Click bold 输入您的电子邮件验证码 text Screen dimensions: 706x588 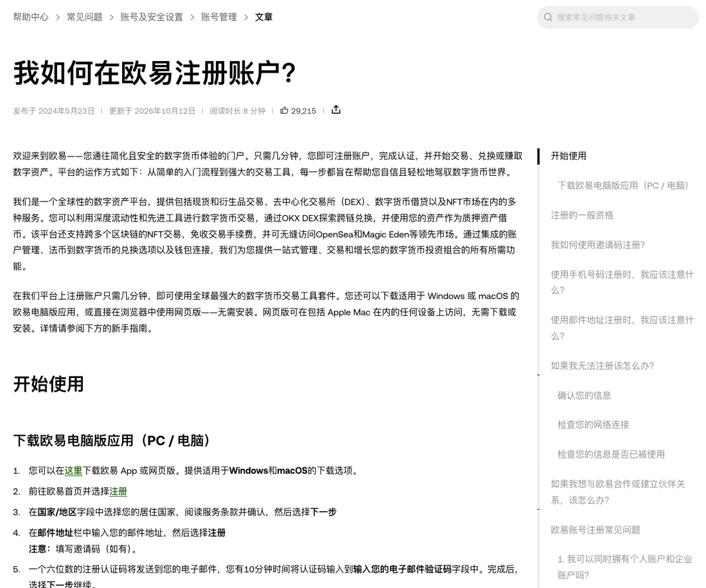coord(402,569)
